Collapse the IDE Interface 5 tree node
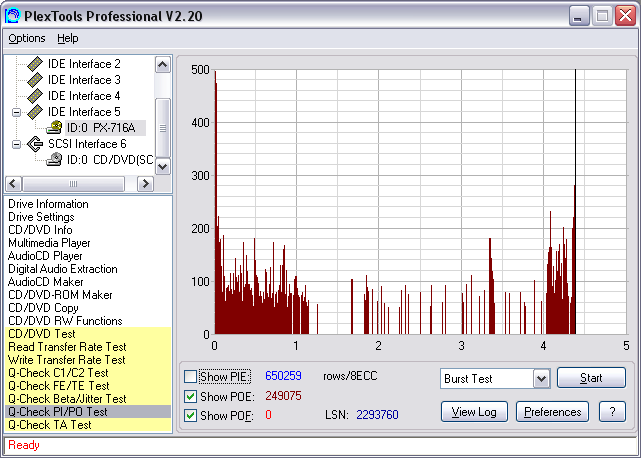The image size is (641, 458). (16, 112)
